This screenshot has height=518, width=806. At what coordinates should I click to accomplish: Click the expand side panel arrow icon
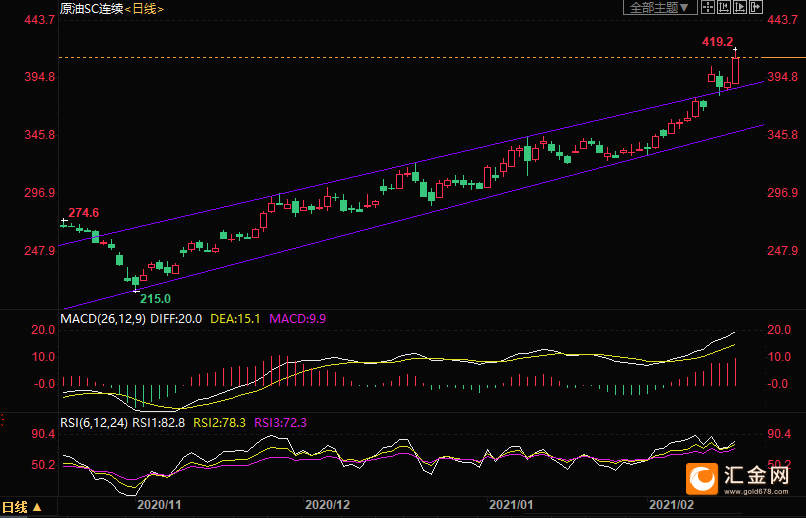(x=756, y=7)
